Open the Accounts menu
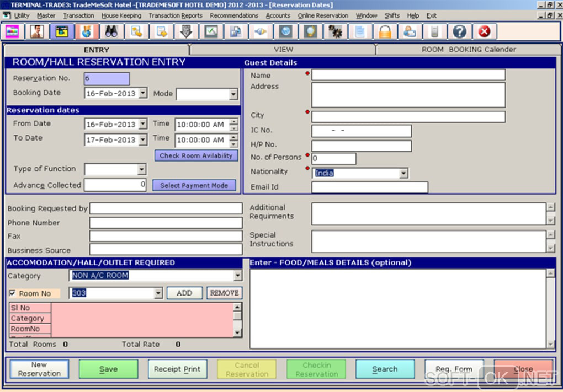563x392 pixels. [278, 15]
